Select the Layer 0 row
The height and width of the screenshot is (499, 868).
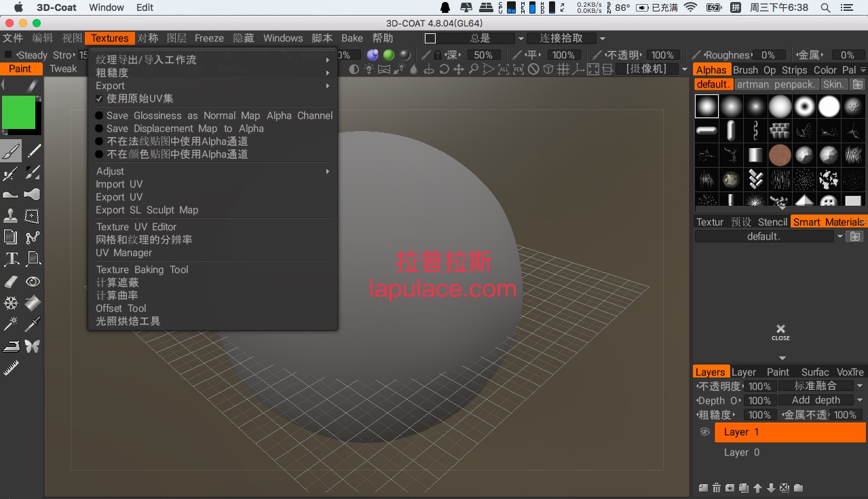tap(790, 452)
